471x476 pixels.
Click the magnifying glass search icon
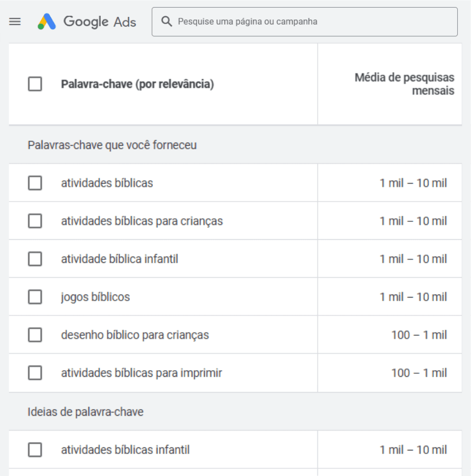166,21
